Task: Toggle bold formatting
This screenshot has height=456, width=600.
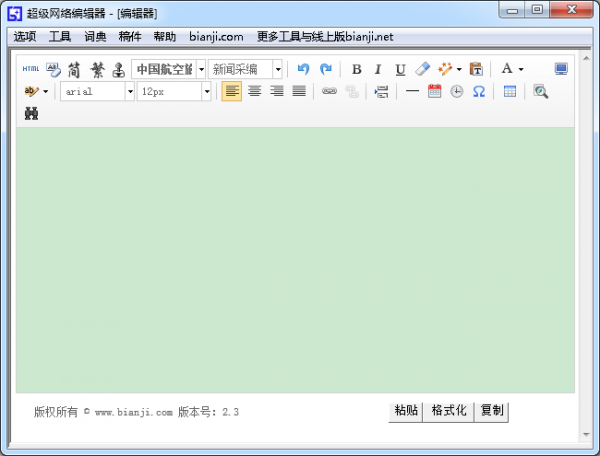Action: tap(357, 69)
